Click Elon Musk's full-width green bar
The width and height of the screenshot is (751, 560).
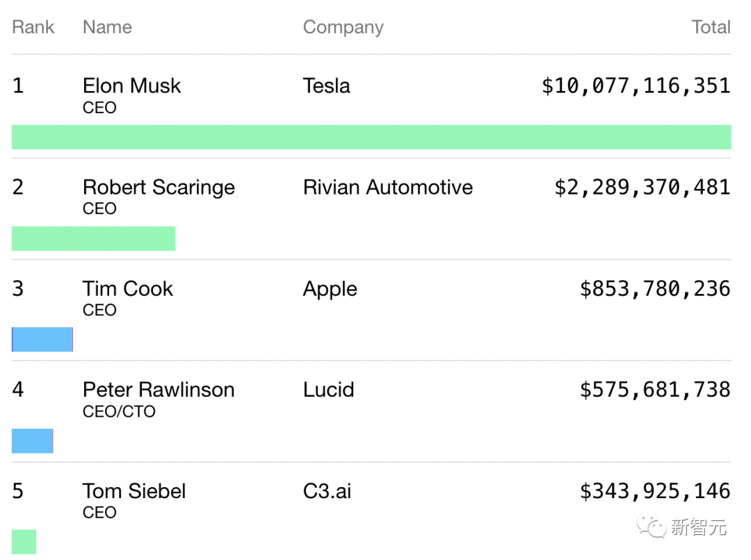(x=371, y=137)
